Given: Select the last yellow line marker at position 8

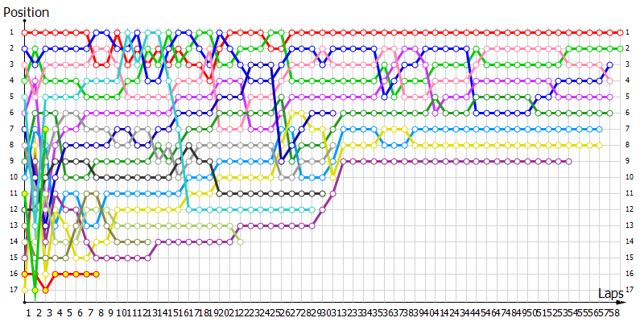Looking at the screenshot, I should pyautogui.click(x=600, y=145).
